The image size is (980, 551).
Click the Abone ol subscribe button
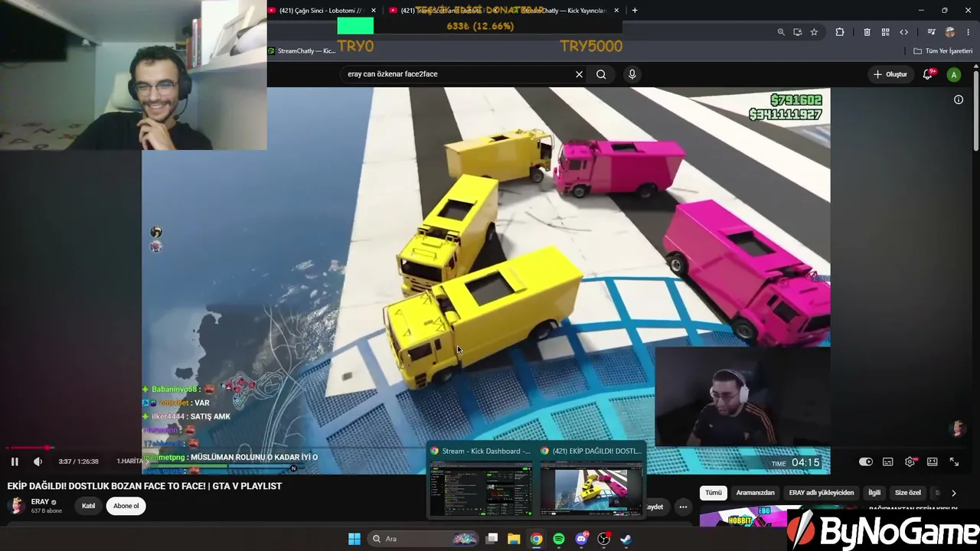pyautogui.click(x=126, y=506)
